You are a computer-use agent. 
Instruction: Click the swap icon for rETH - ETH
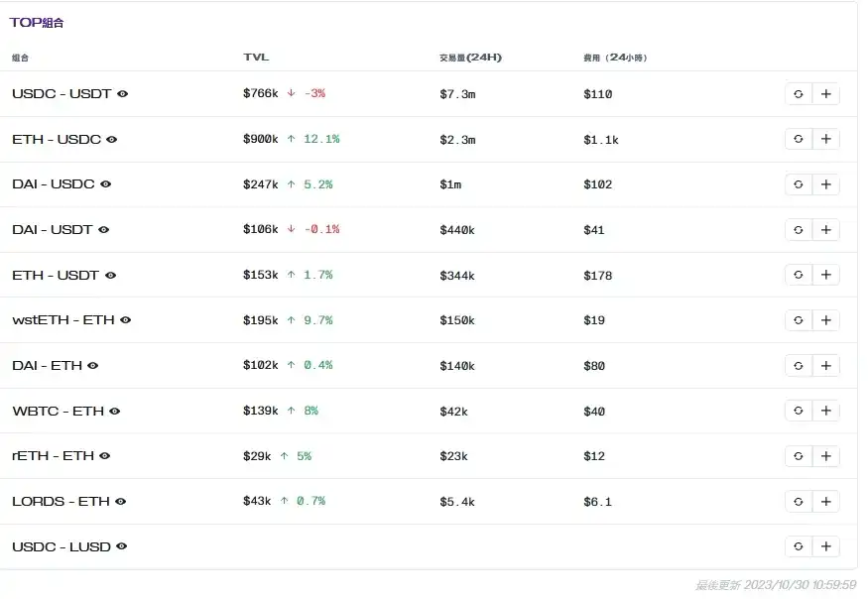tap(799, 456)
